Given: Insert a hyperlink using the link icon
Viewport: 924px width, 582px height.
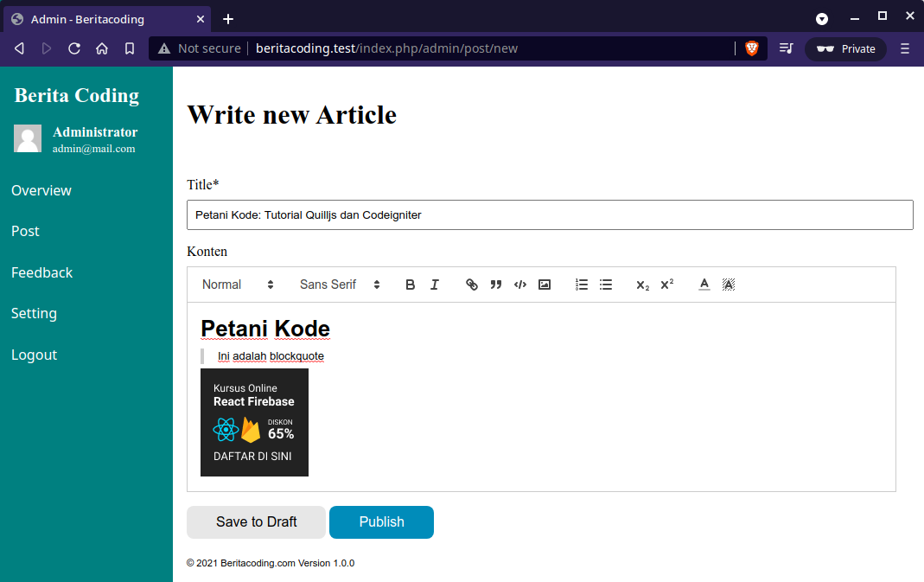Looking at the screenshot, I should click(471, 284).
